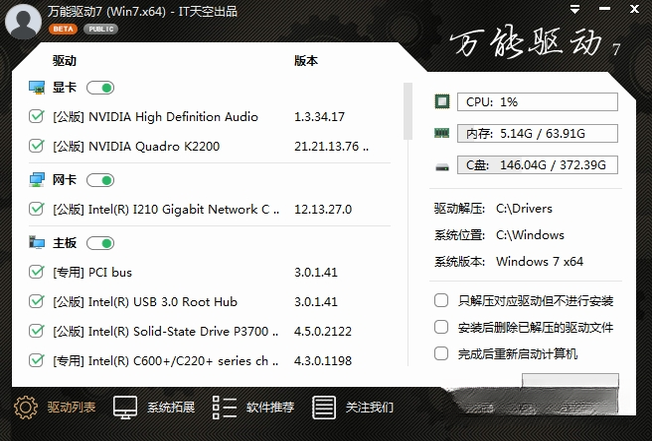Click the CPU chip icon

(x=442, y=101)
